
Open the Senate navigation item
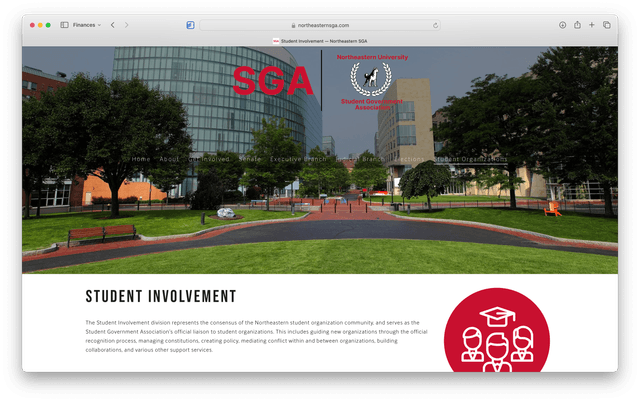pos(250,159)
